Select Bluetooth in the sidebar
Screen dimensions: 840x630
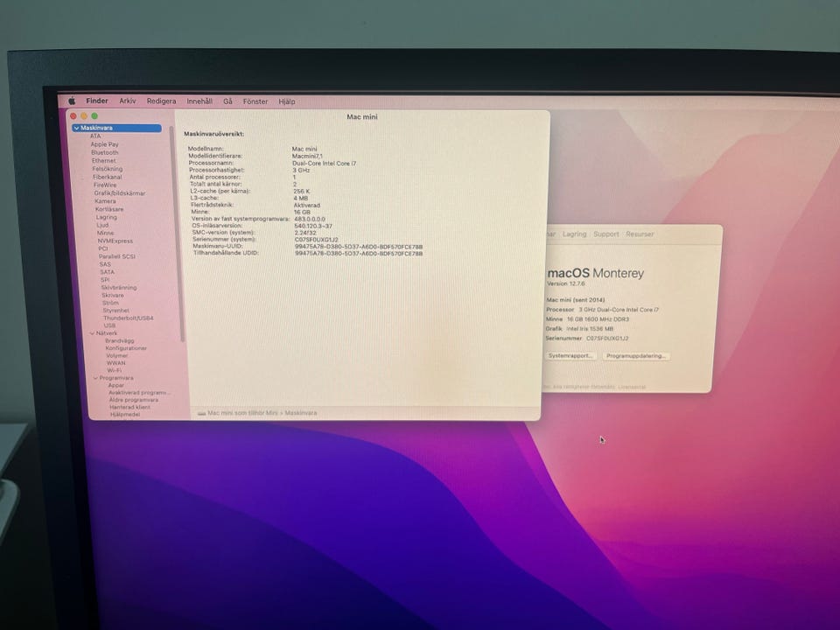[104, 152]
